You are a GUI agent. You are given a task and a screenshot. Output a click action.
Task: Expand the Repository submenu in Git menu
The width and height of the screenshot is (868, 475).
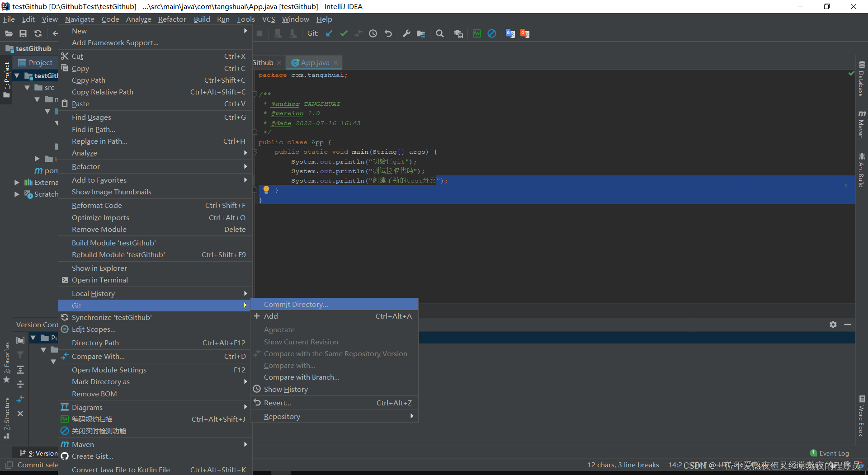[x=335, y=416]
